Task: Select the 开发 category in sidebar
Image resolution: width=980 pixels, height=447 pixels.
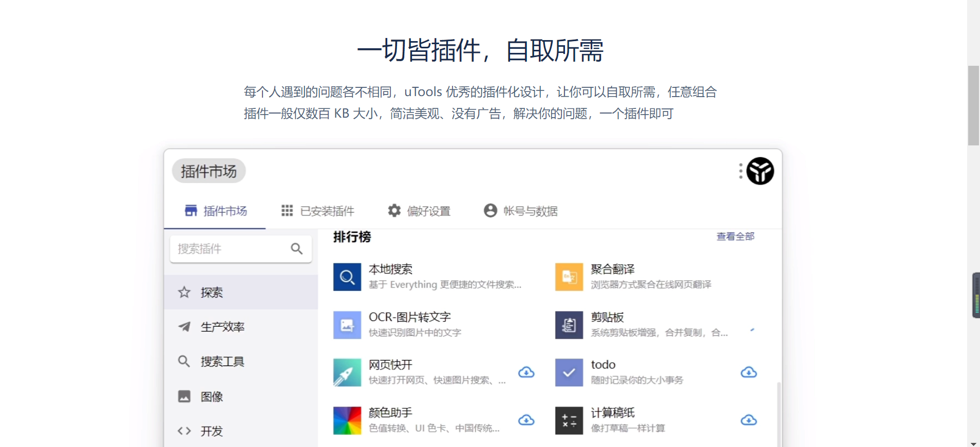Action: tap(241, 431)
